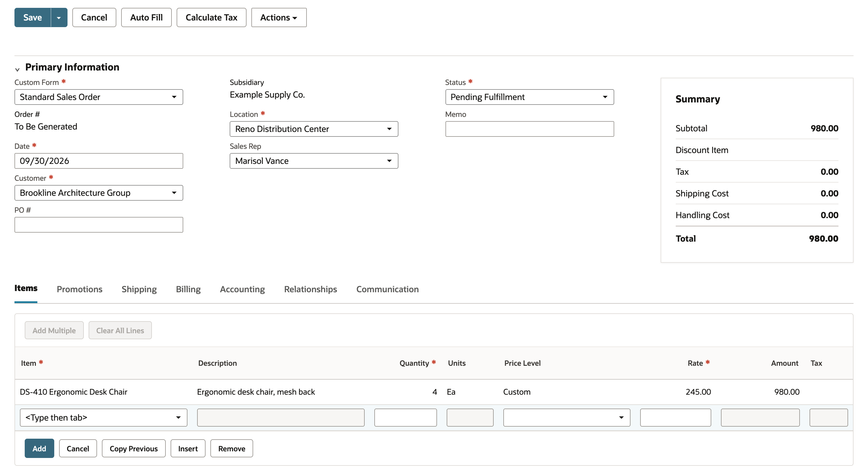
Task: Switch to the Billing tab
Action: tap(188, 289)
